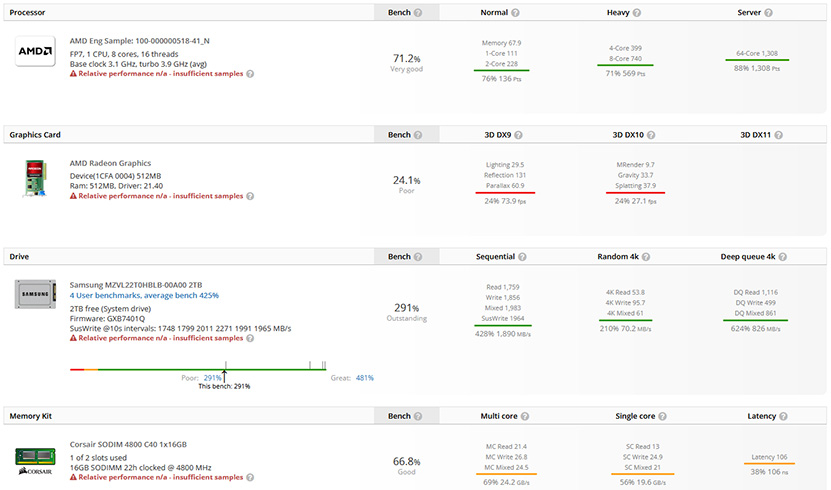Click the '56% 19.6 GB/s' single core result
831x490 pixels.
pos(643,483)
